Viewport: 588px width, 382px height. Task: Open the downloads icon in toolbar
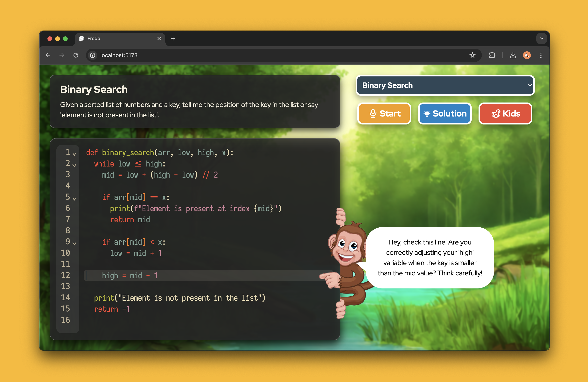click(x=513, y=55)
